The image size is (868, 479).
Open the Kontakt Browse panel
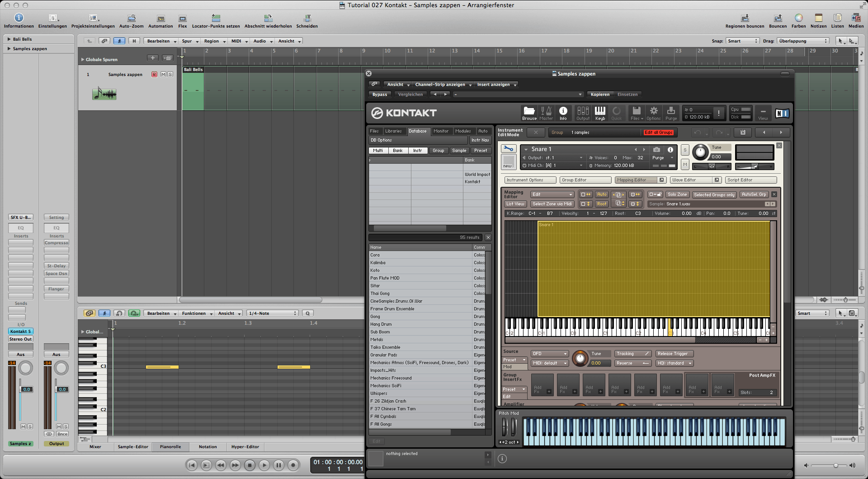(529, 113)
